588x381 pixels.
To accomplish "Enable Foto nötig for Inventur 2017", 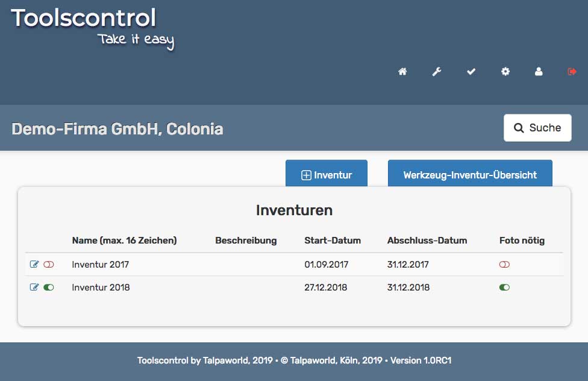I will (504, 264).
